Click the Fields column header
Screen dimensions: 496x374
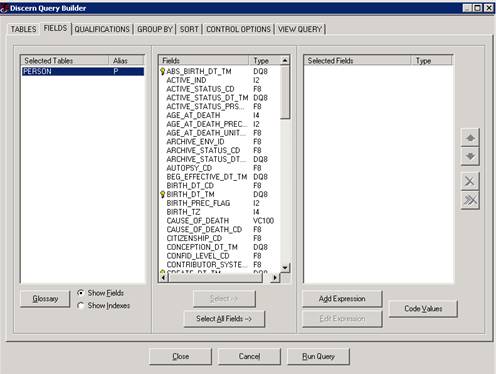point(204,61)
